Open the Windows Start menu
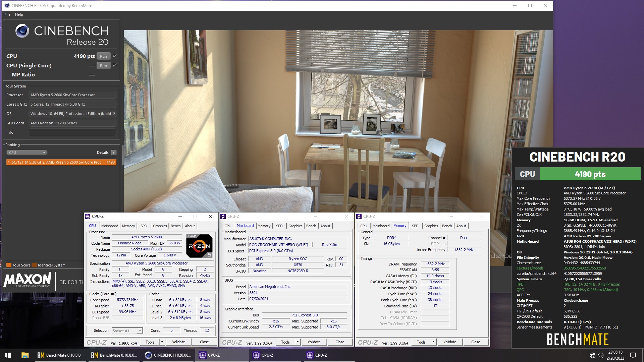The width and height of the screenshot is (644, 362). click(8, 355)
